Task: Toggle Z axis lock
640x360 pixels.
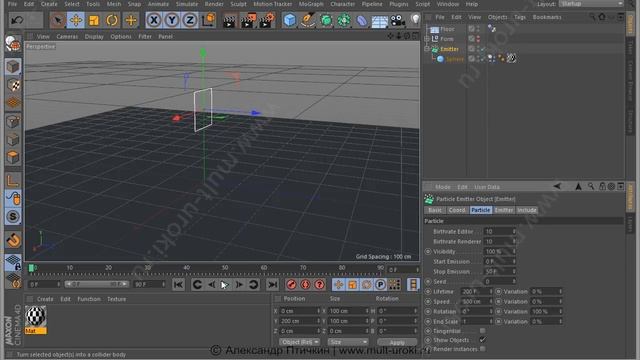Action: coord(189,20)
